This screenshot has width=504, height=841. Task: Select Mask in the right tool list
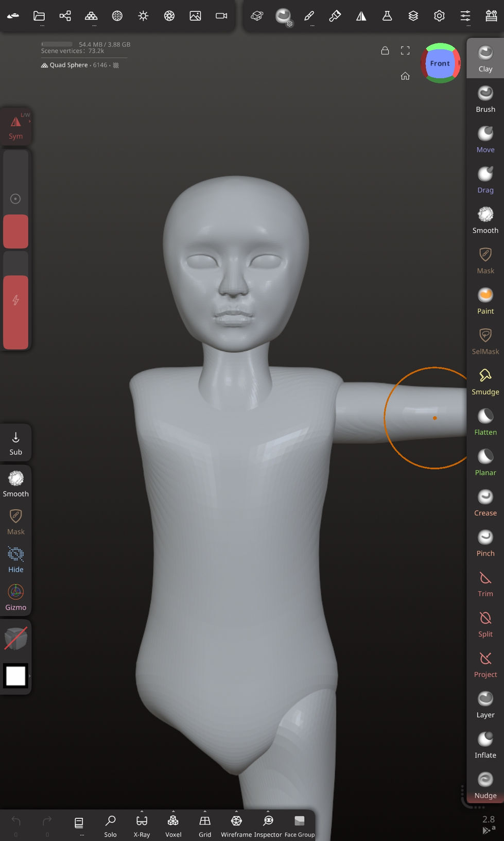coord(485,260)
